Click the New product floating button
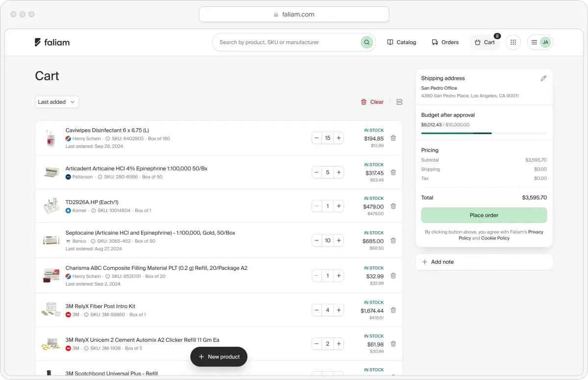 219,357
